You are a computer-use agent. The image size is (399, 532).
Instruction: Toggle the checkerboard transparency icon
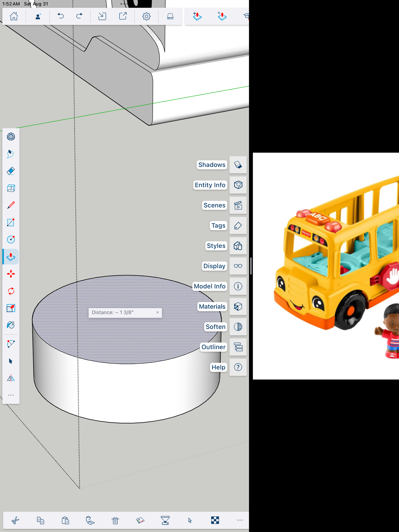point(215,520)
